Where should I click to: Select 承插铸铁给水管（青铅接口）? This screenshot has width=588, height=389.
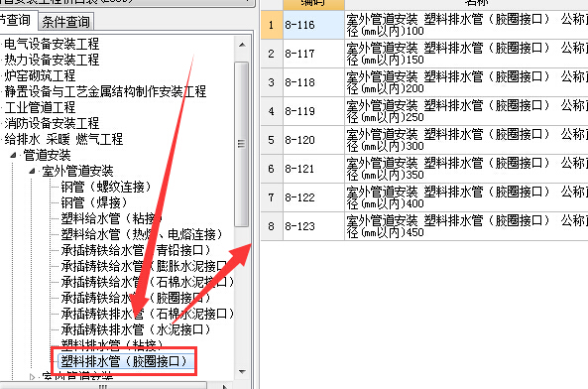(136, 250)
